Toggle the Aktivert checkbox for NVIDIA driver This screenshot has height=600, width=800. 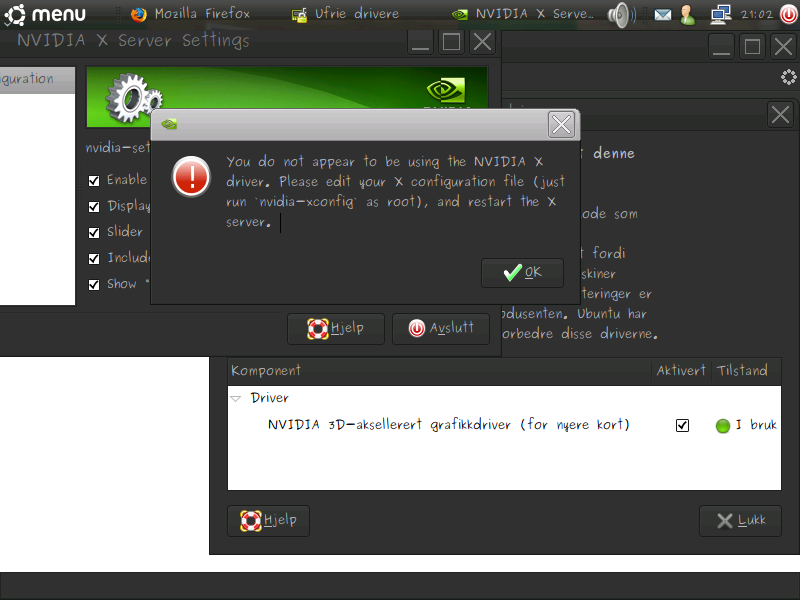(x=682, y=425)
